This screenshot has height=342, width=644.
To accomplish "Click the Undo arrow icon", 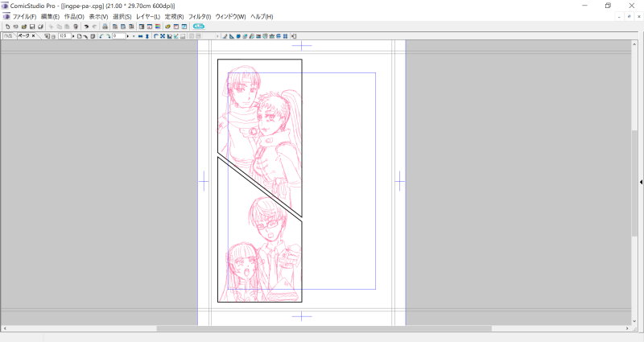I will (86, 27).
